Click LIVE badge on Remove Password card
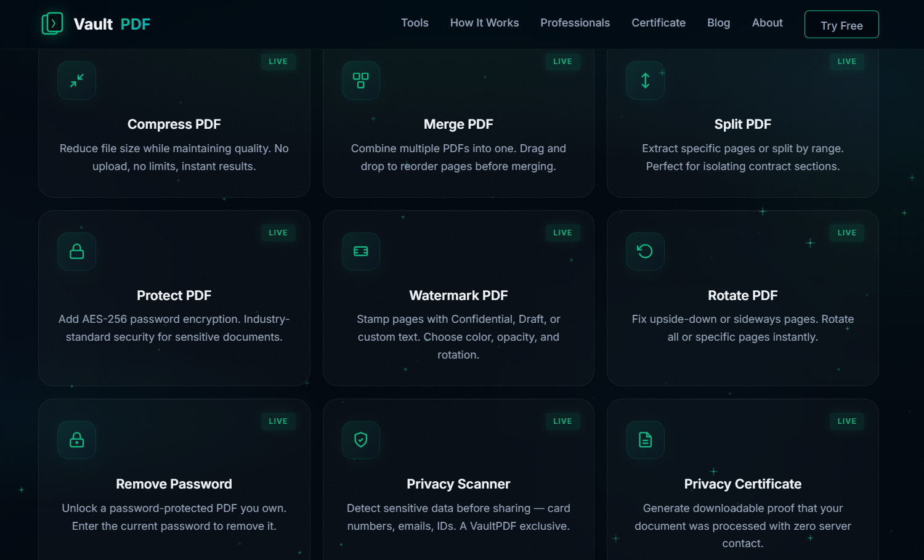The image size is (924, 560). [x=278, y=421]
